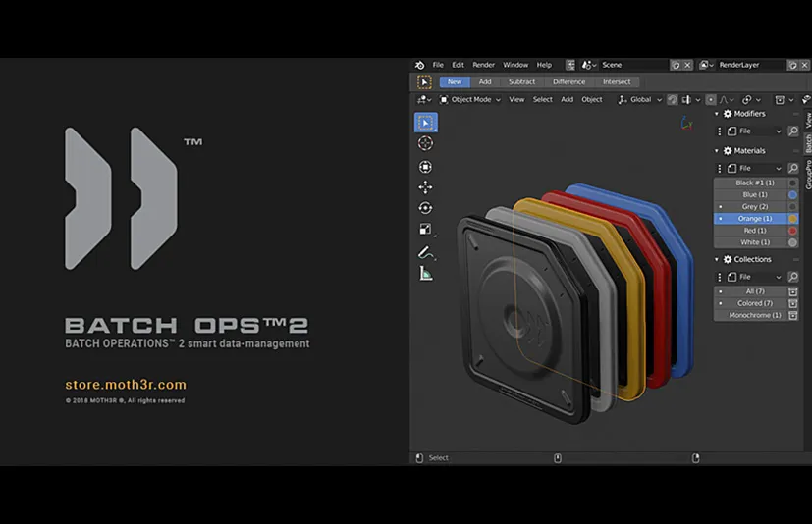Open options dots in Collections panel
This screenshot has width=812, height=524.
[719, 277]
